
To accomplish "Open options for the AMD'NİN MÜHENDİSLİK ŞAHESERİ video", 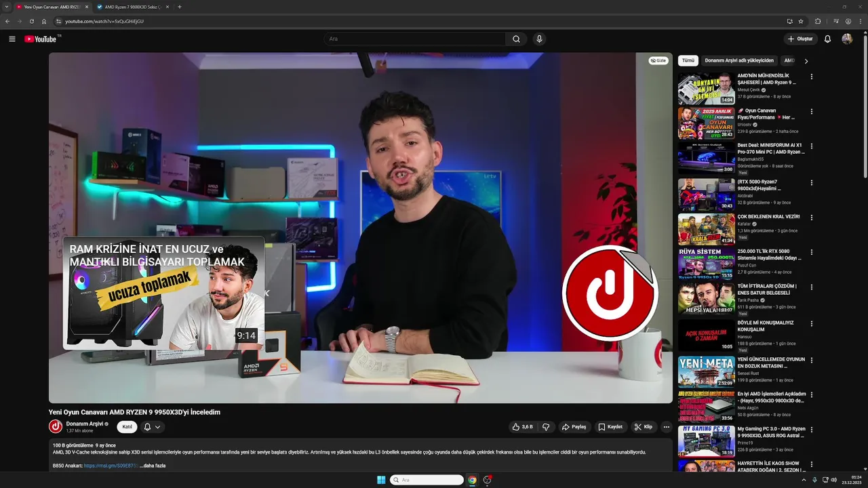I will (811, 77).
